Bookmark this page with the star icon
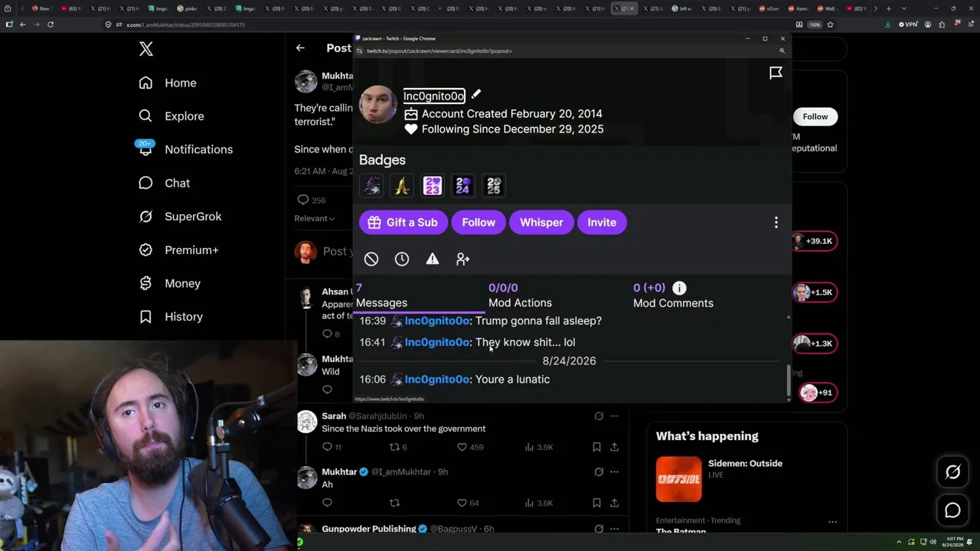 pyautogui.click(x=830, y=24)
